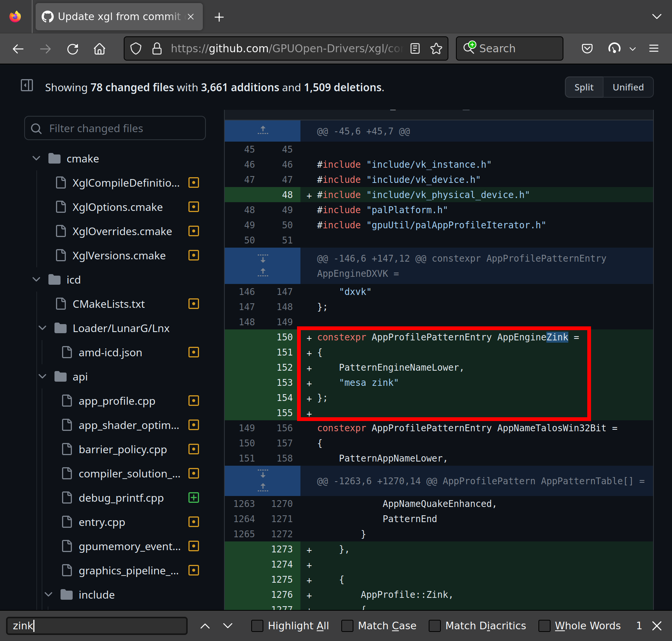Expand diff down above hunk -146,6
This screenshot has width=672, height=641.
263,259
